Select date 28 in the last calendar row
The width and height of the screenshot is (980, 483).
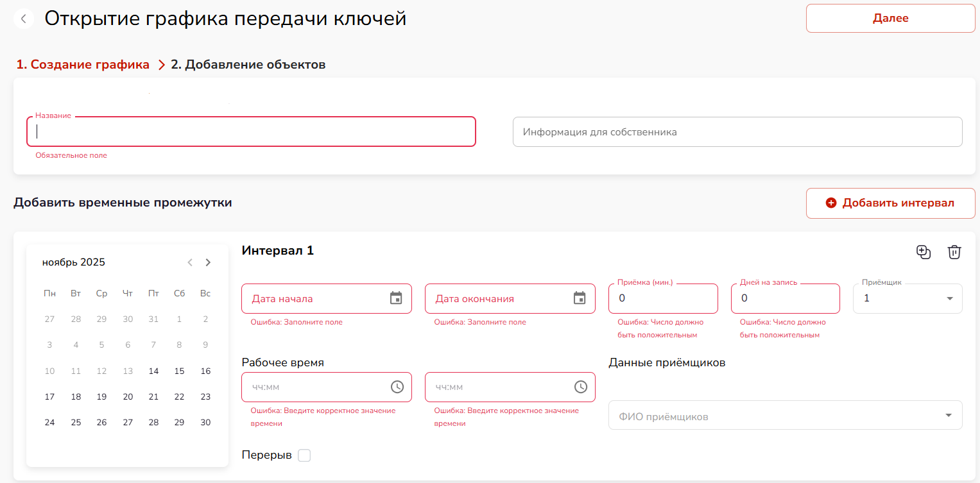153,422
